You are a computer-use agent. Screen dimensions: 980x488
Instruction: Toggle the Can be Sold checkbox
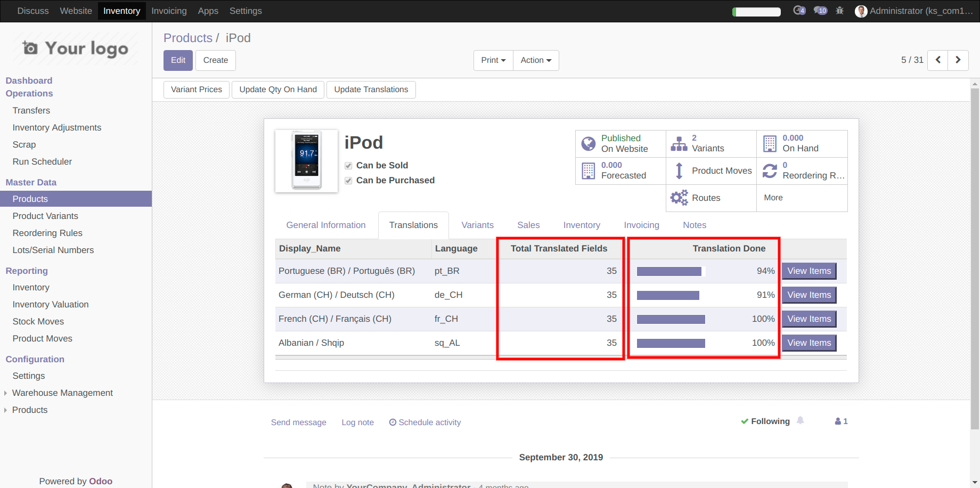tap(348, 166)
